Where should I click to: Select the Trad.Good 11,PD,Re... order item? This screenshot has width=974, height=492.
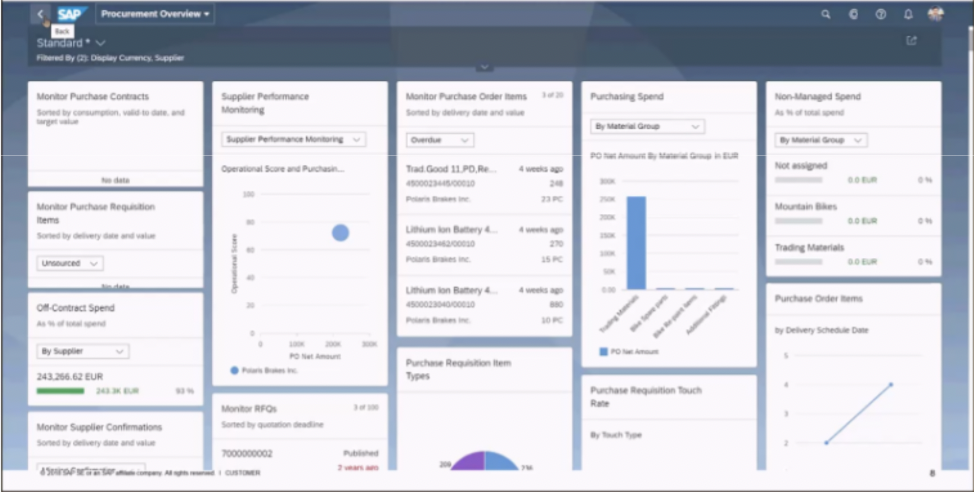485,184
